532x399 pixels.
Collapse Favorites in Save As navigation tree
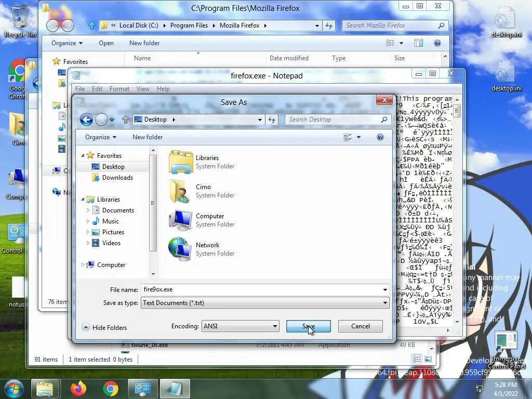(83, 155)
